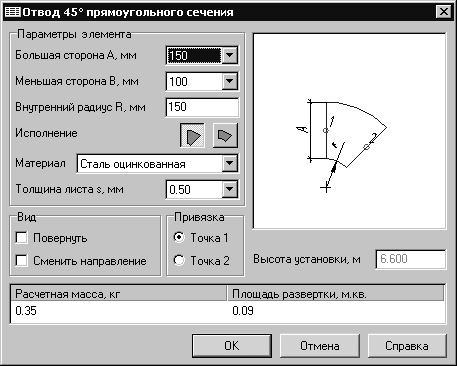
Task: Expand the Материал dropdown list
Action: (229, 163)
